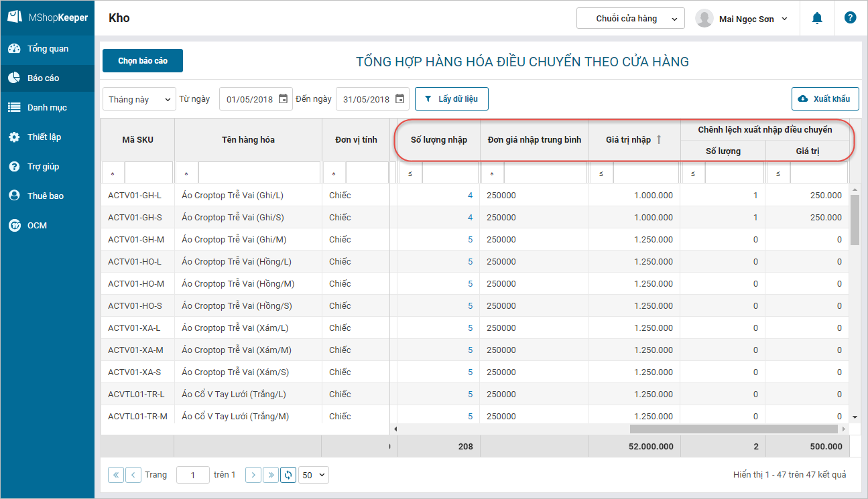The image size is (868, 499).
Task: Open the help question mark icon
Action: pos(850,18)
